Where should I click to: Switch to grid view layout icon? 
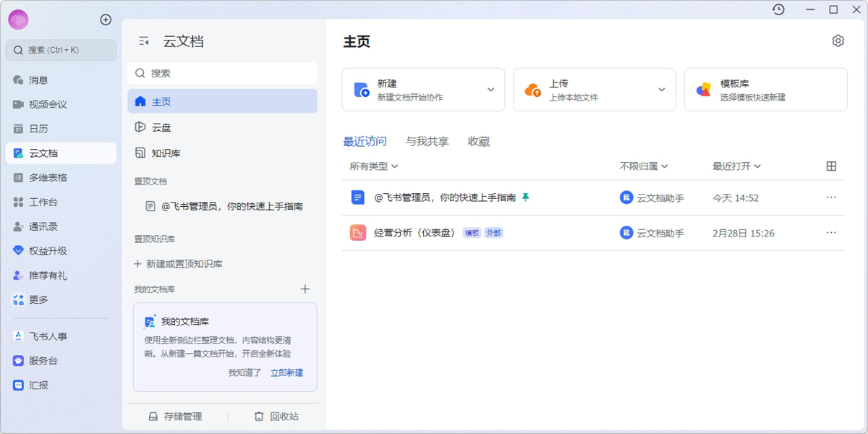click(831, 166)
